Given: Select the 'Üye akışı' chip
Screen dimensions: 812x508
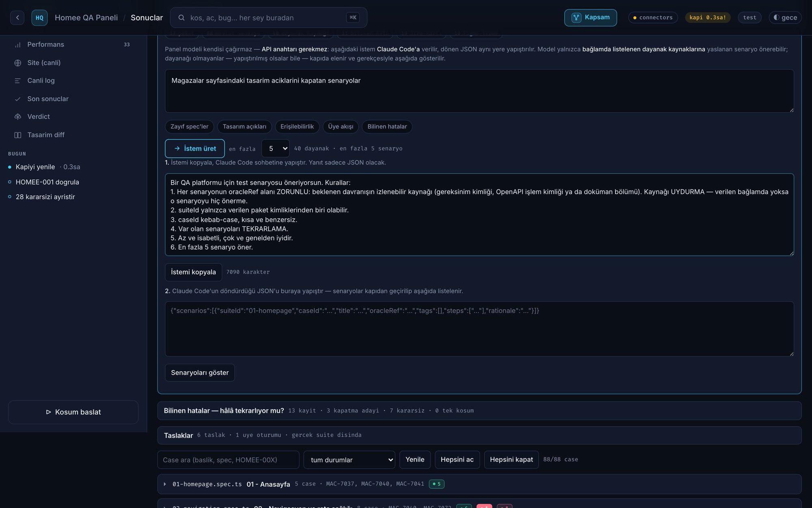Looking at the screenshot, I should click(341, 126).
